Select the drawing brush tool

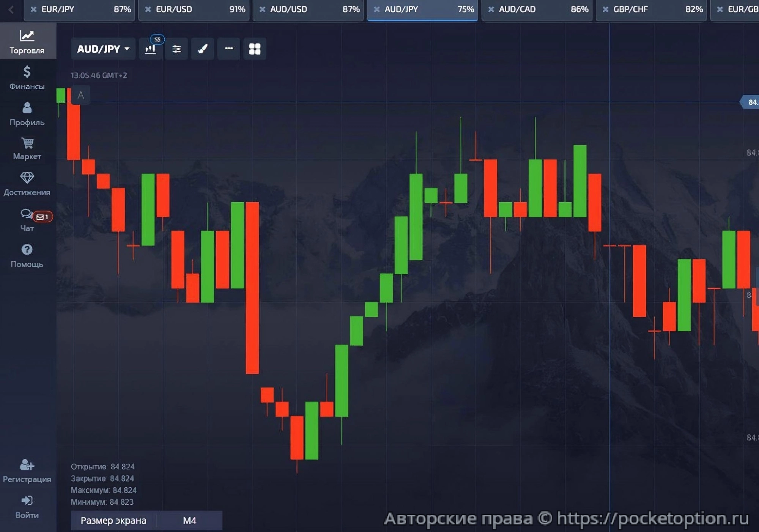[x=203, y=49]
